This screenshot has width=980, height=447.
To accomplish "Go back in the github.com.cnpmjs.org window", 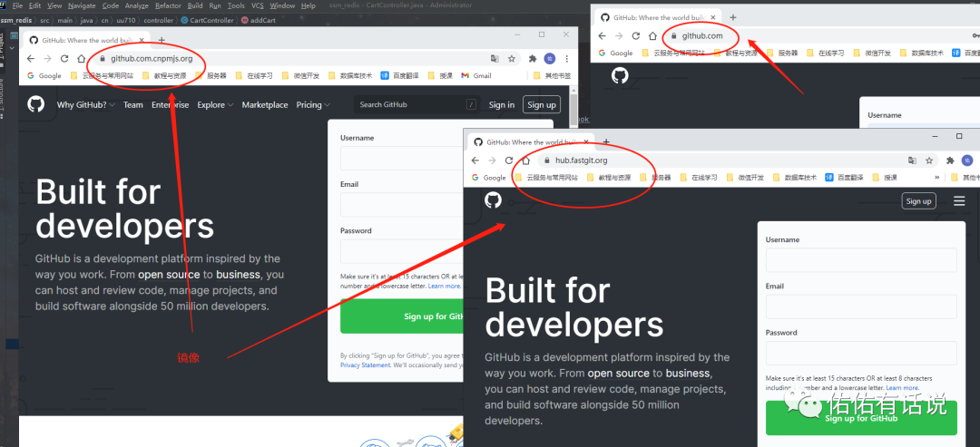I will click(x=31, y=59).
